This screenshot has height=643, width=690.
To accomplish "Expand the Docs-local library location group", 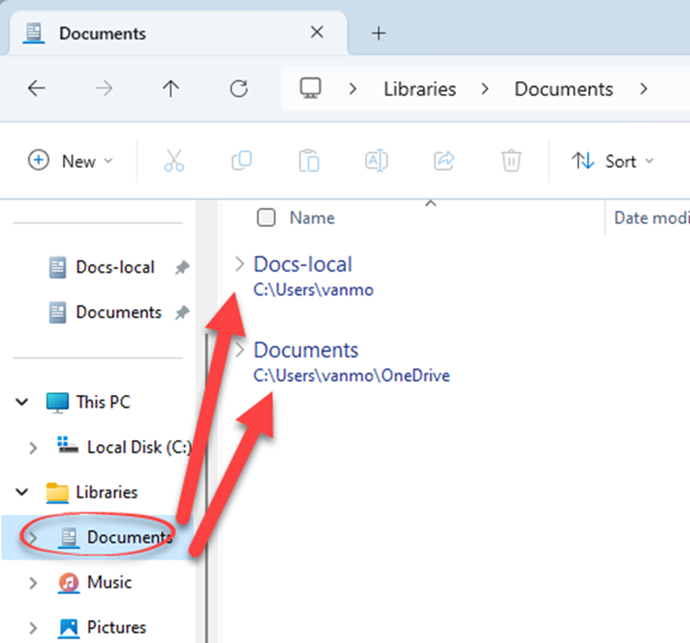I will click(239, 264).
